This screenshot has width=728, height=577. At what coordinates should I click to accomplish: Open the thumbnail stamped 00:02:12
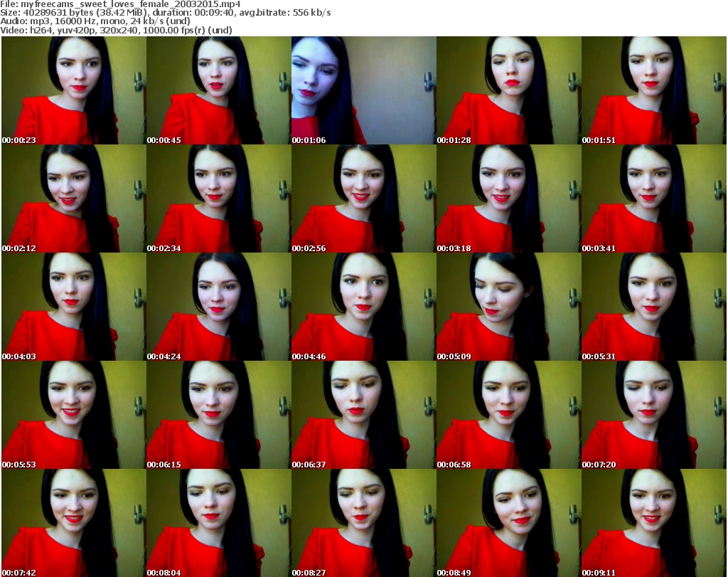(x=74, y=198)
